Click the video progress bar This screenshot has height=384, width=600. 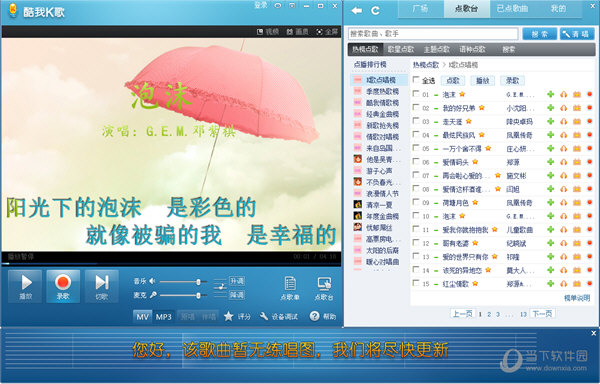[171, 263]
